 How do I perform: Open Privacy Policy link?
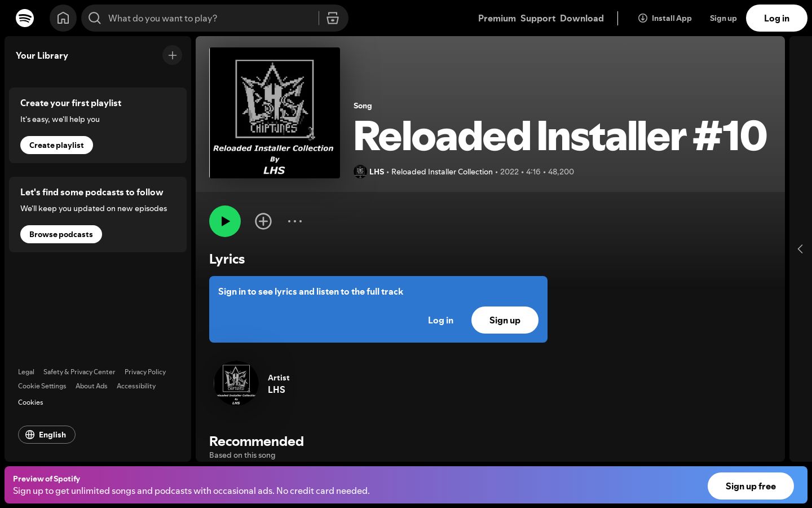[145, 372]
